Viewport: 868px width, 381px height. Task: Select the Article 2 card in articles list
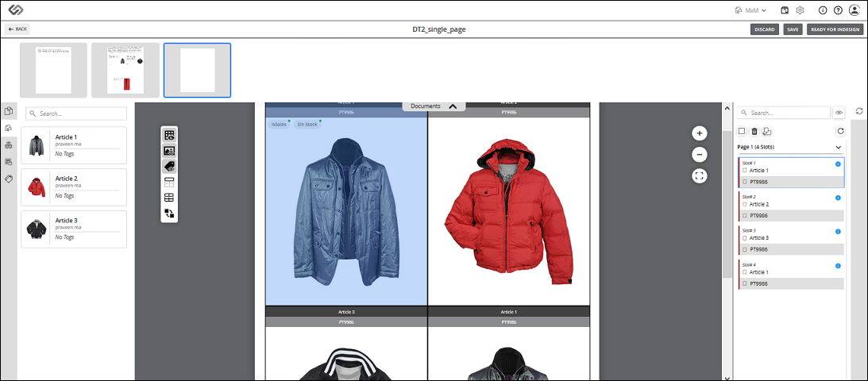[x=74, y=187]
